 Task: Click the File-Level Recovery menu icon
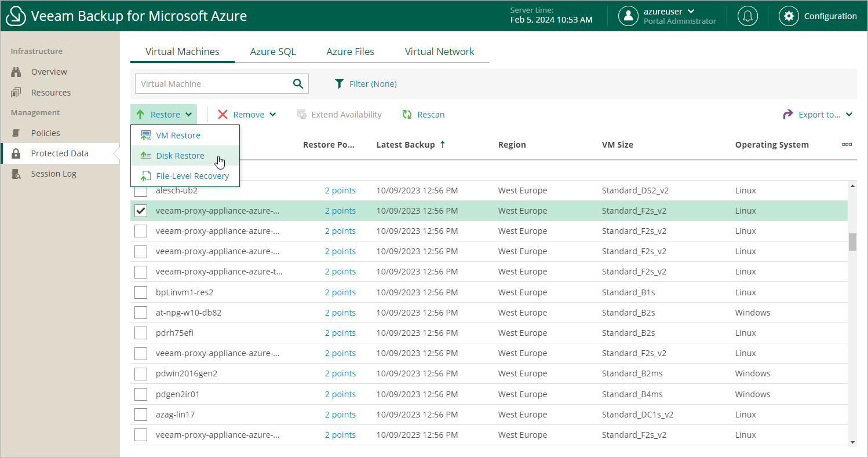[146, 176]
